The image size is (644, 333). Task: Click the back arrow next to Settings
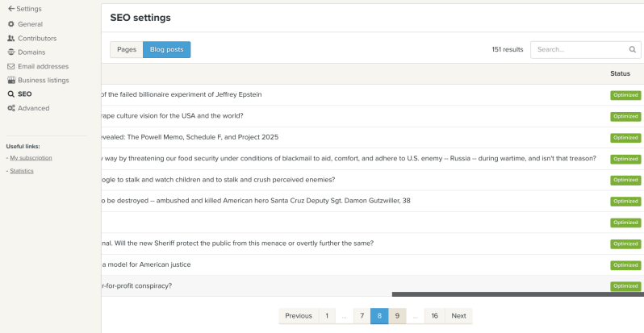[10, 9]
